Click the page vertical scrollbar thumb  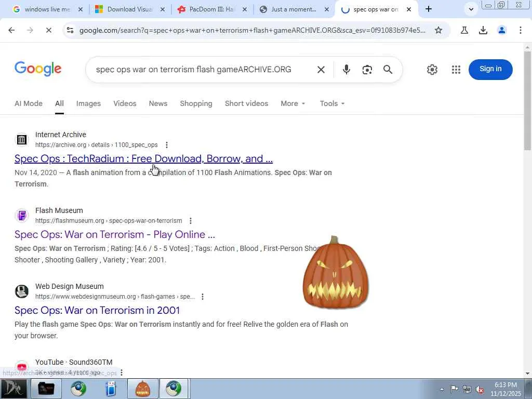[527, 101]
